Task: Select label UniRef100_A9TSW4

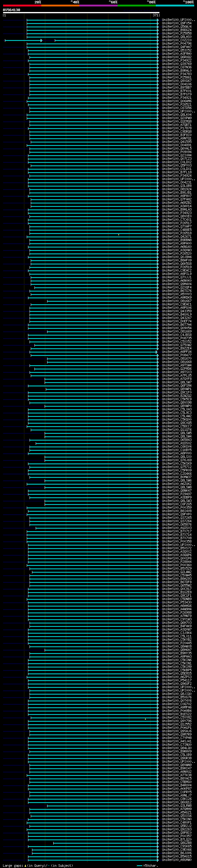Action: click(x=177, y=365)
